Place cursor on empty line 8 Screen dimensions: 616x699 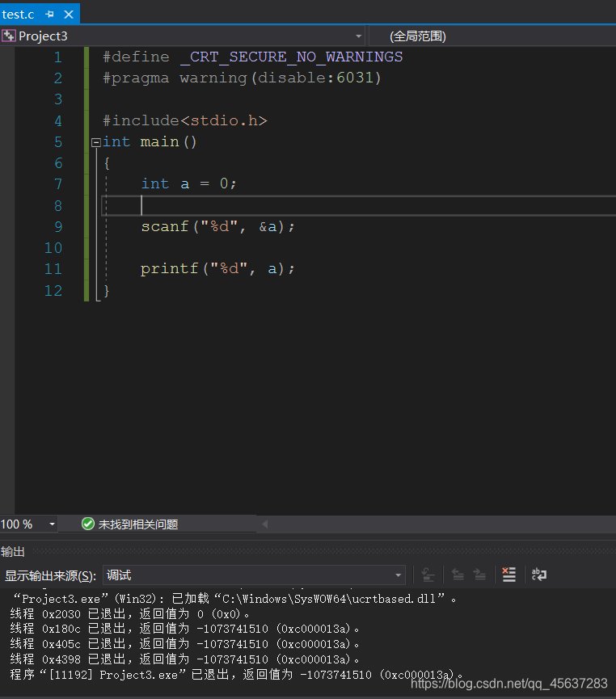[x=359, y=205]
